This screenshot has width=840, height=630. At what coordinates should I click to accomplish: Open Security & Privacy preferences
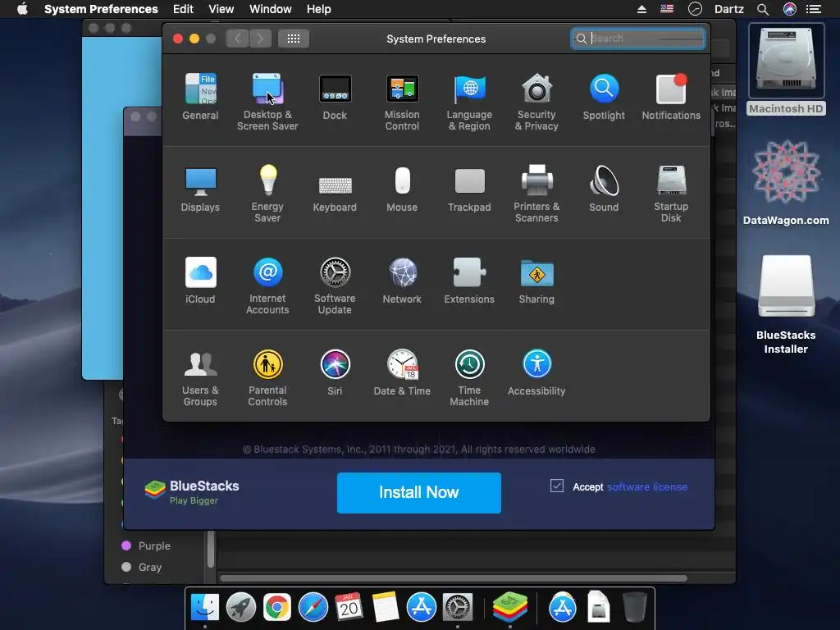coord(536,102)
